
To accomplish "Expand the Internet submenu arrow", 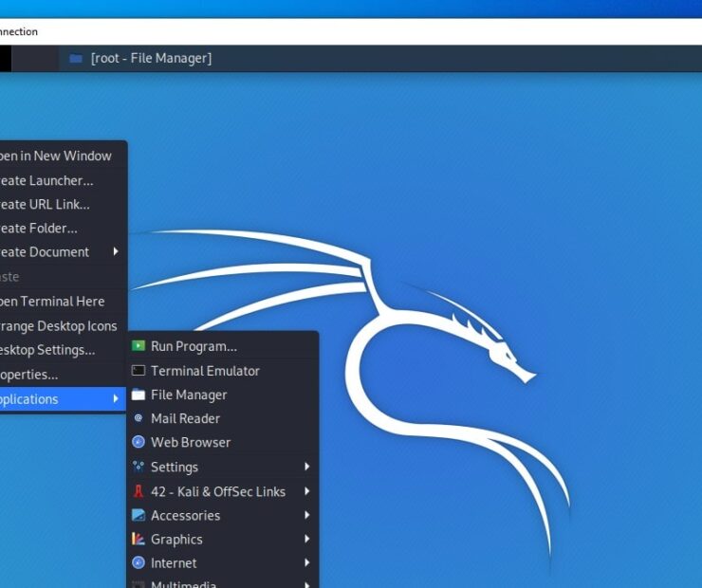I will click(307, 562).
